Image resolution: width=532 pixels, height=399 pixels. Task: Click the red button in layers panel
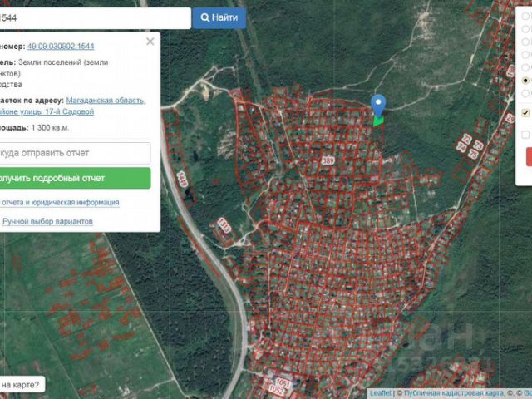(529, 156)
